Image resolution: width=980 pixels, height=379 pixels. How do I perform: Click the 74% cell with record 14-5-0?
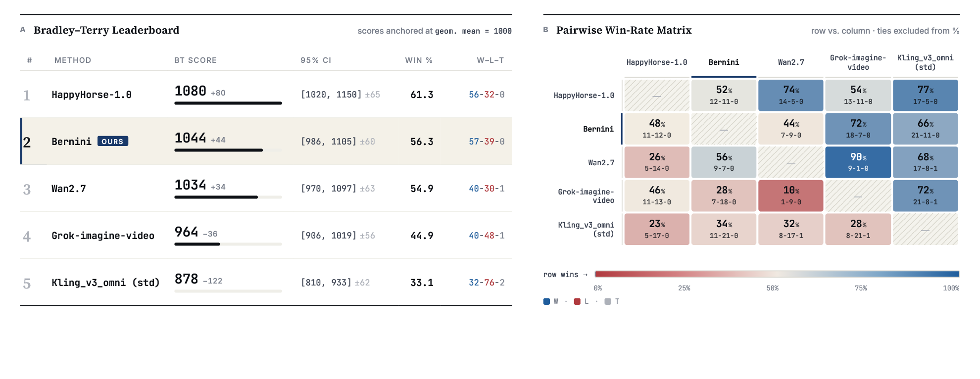tap(791, 95)
